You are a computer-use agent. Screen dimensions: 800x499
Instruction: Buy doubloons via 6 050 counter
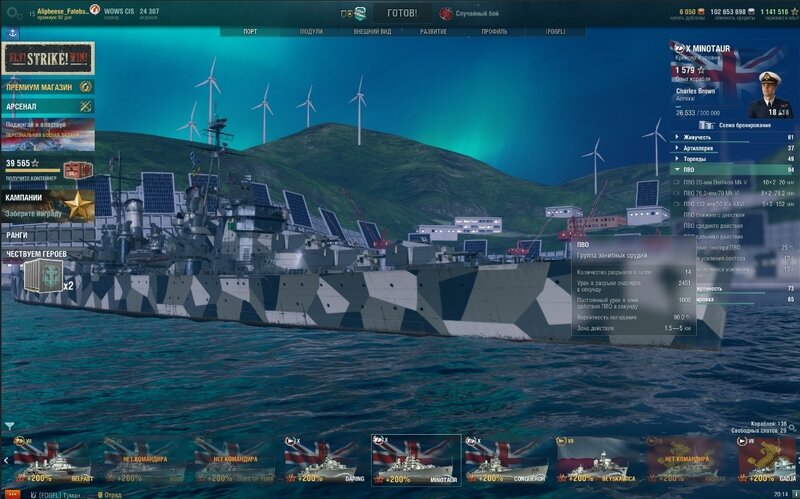[x=691, y=12]
